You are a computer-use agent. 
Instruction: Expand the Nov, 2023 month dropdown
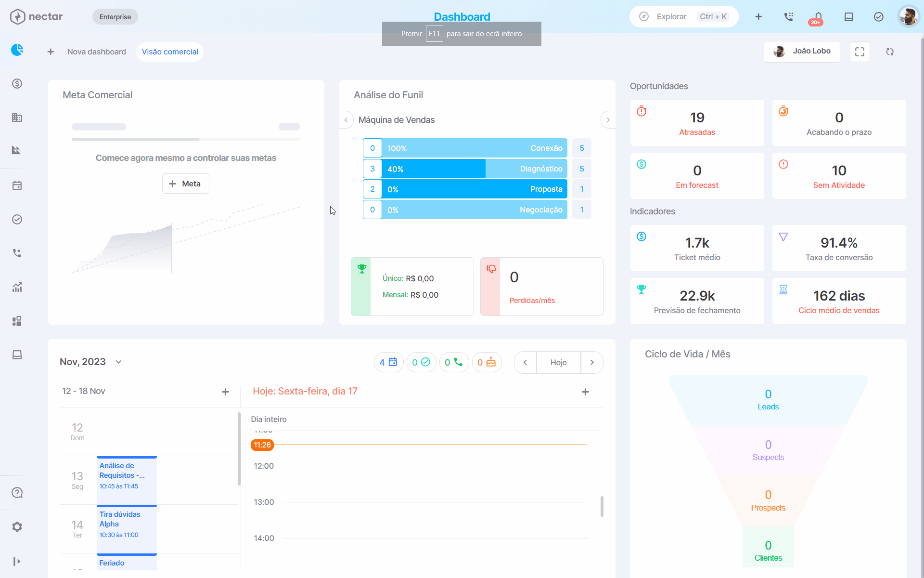pyautogui.click(x=91, y=362)
